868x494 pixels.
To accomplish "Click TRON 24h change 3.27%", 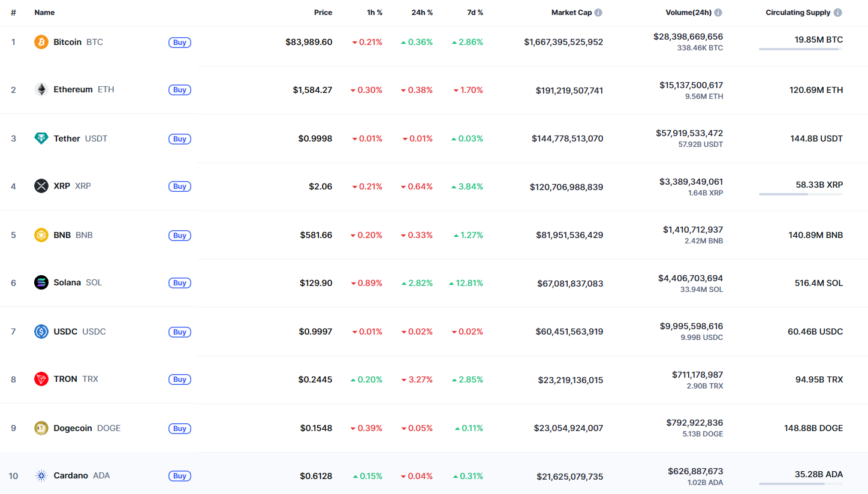I will [417, 379].
